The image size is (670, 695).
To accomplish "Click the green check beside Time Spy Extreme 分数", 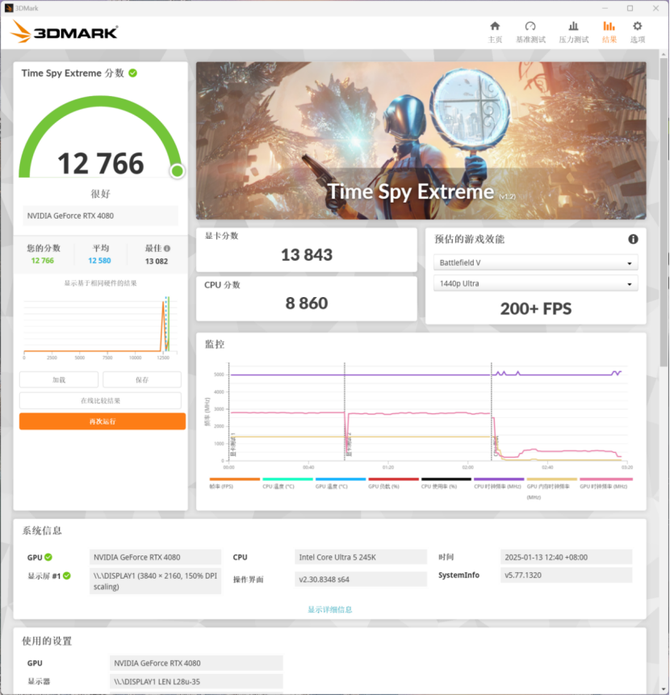I will click(x=132, y=73).
